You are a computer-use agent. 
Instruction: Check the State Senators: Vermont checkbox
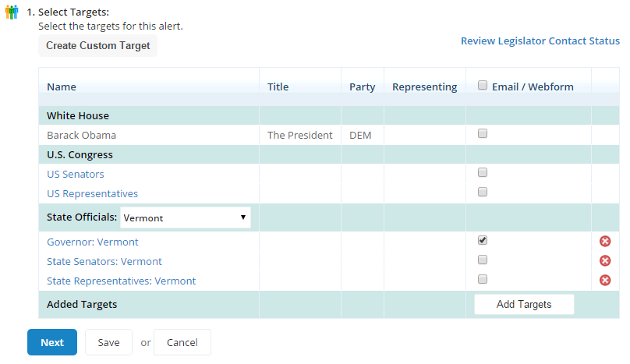click(483, 260)
